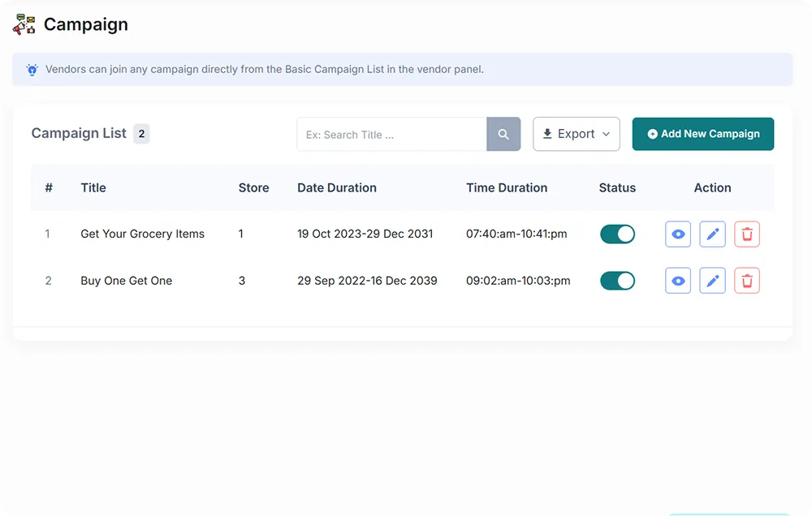Edit the Get Your Grocery Items campaign

click(713, 234)
